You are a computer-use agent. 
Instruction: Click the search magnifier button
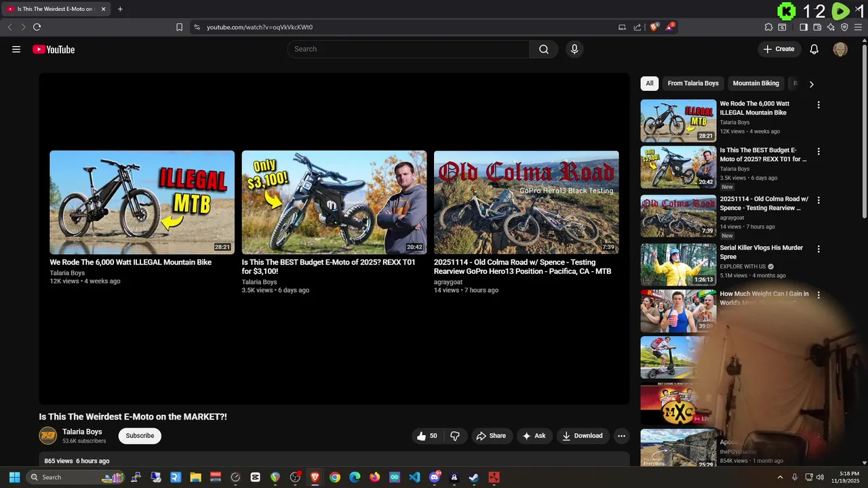click(544, 49)
